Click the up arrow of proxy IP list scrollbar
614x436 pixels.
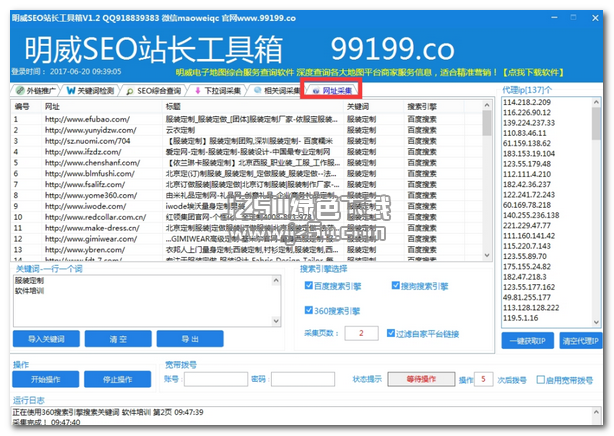point(596,102)
